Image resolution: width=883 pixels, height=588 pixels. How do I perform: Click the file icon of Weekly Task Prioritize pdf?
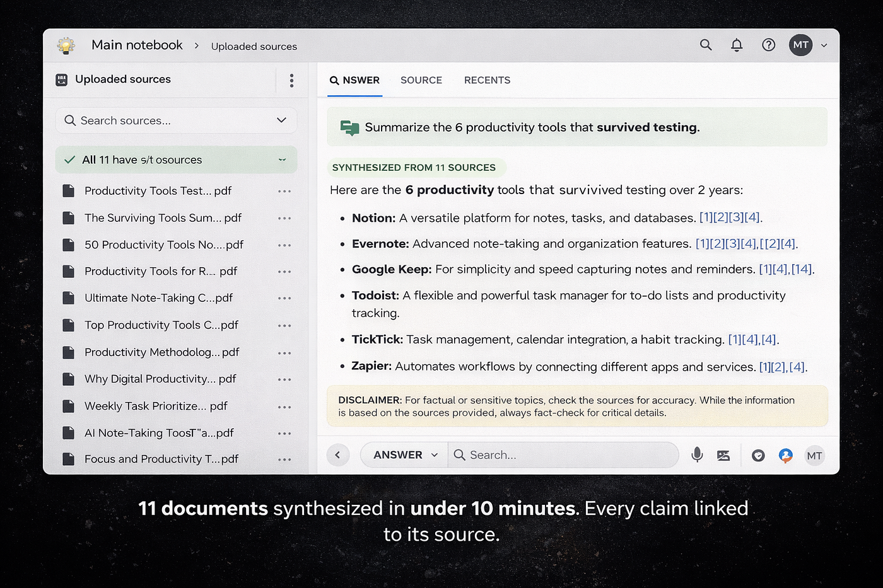68,406
